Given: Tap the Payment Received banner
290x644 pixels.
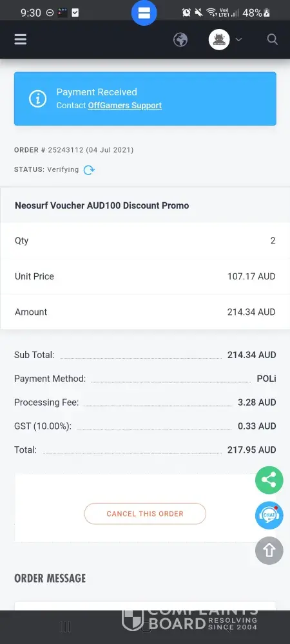Looking at the screenshot, I should pos(145,99).
